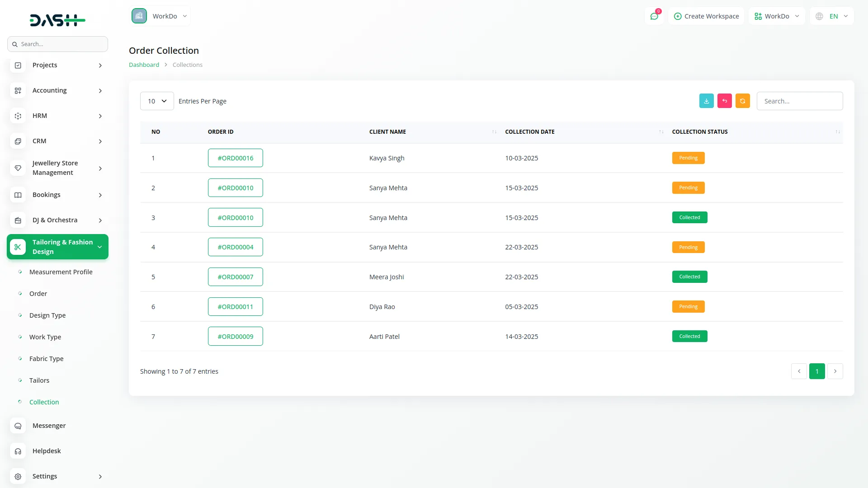The width and height of the screenshot is (868, 488).
Task: Click the Jewellery Store Management diamond icon
Action: [x=18, y=168]
